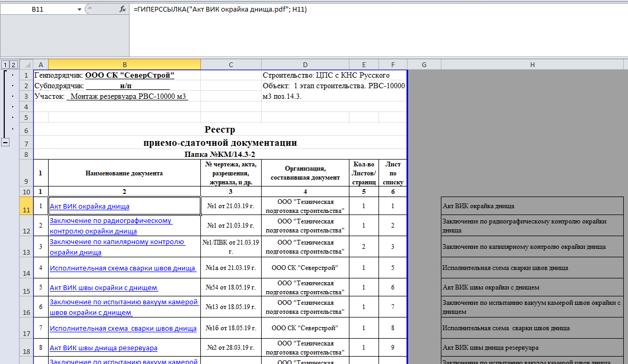
Task: Click the 'Лист по списку' header cell
Action: point(393,173)
